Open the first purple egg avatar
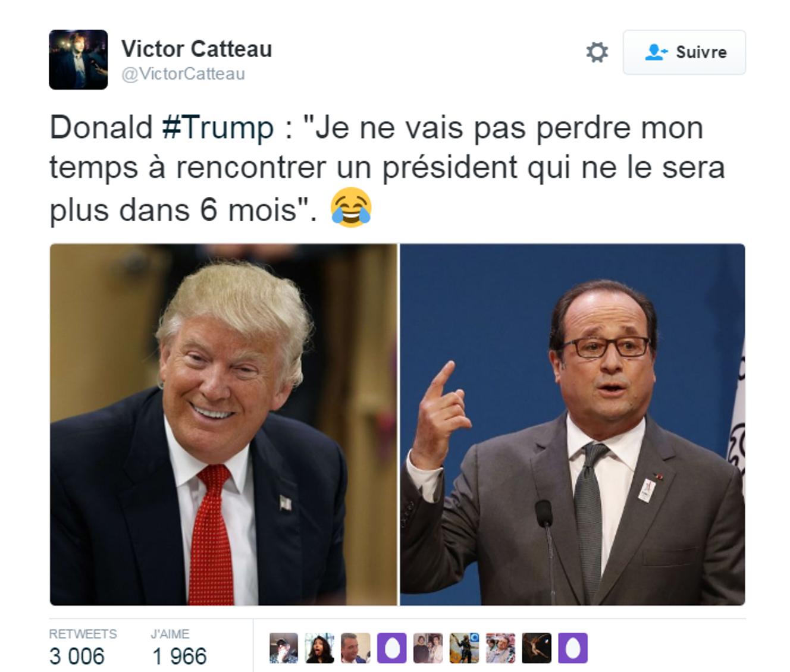The width and height of the screenshot is (790, 672). tap(392, 648)
